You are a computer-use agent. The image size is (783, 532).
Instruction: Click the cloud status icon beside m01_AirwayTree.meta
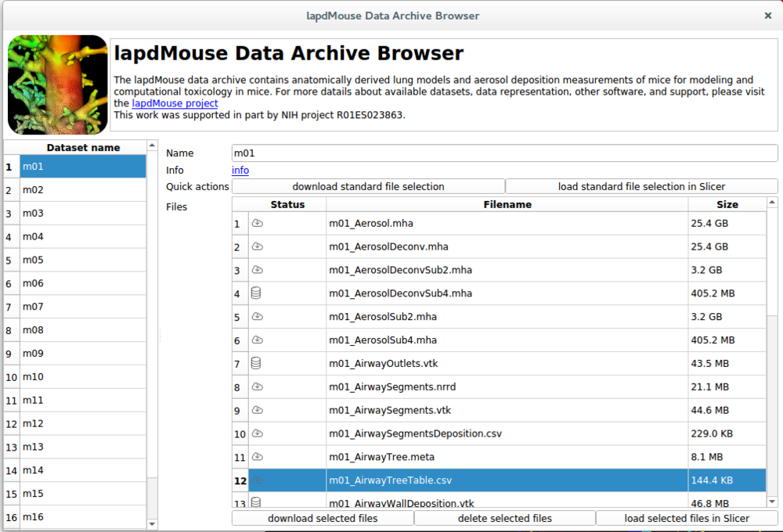tap(256, 456)
